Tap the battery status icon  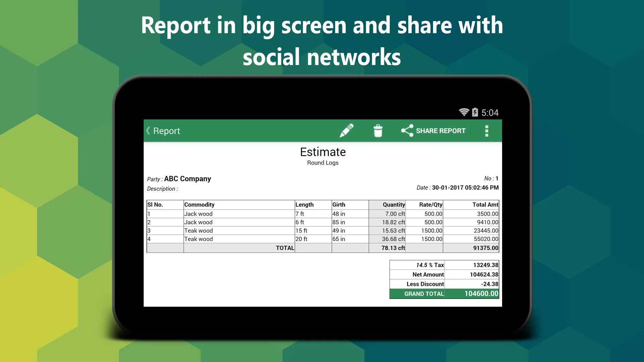pyautogui.click(x=475, y=112)
